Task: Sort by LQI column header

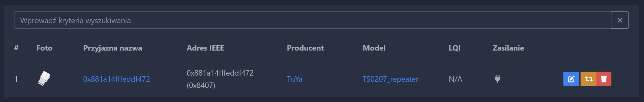Action: (455, 48)
